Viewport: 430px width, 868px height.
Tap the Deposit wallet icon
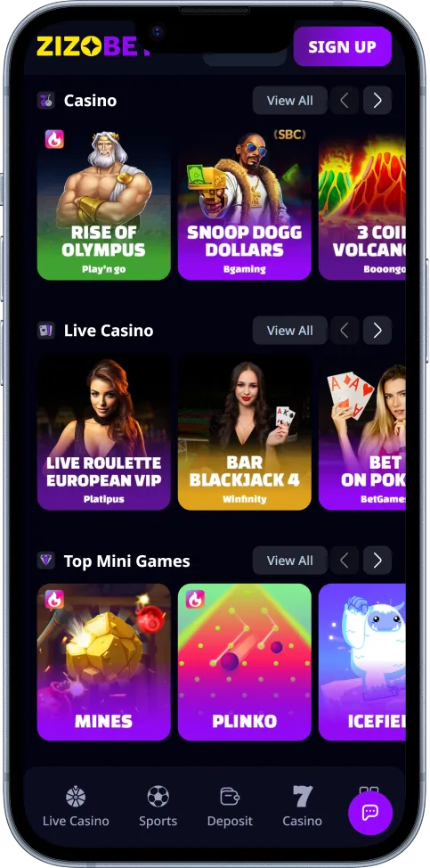(230, 796)
